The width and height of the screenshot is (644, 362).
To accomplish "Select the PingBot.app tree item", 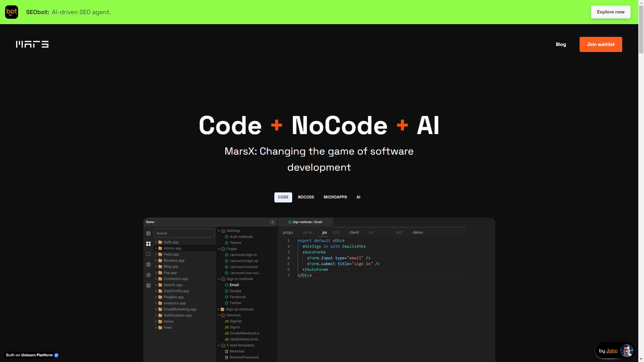I will 174,297.
